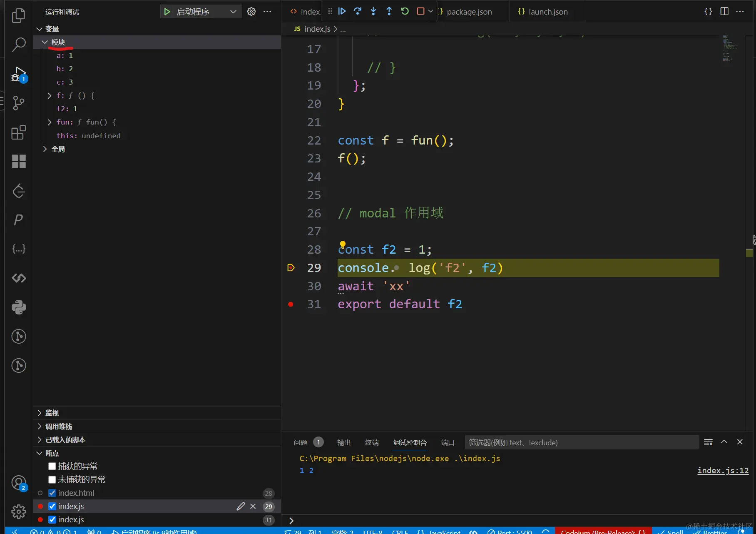Close the bottom panel
This screenshot has width=756, height=534.
[740, 442]
